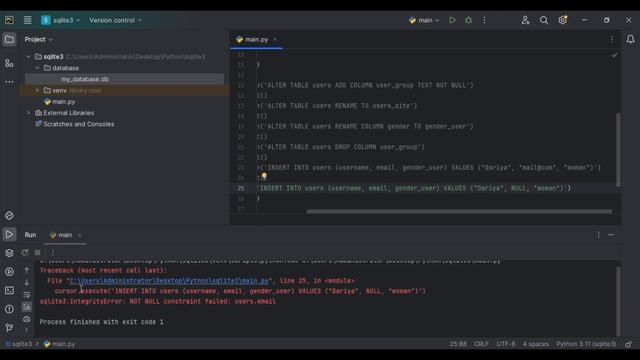The image size is (640, 360).
Task: Open the Problems tool window
Action: point(9,309)
